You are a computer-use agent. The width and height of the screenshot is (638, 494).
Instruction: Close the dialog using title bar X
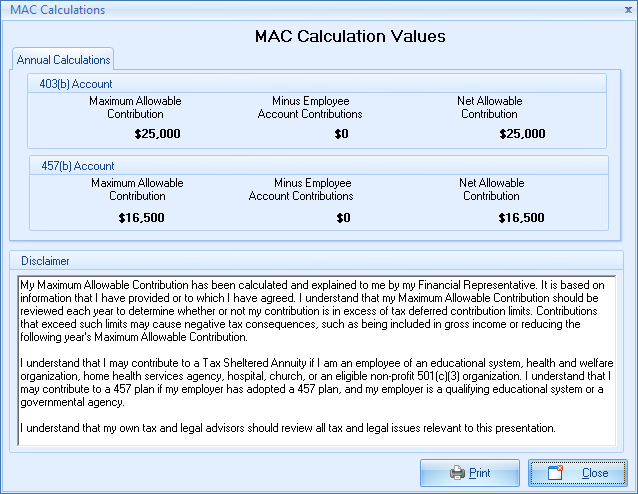pos(624,10)
